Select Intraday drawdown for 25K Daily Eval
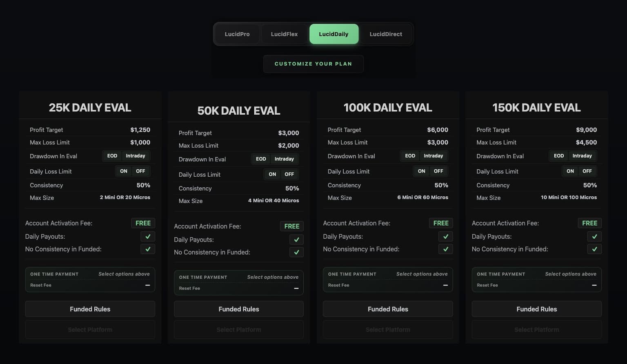627x364 pixels. (136, 156)
